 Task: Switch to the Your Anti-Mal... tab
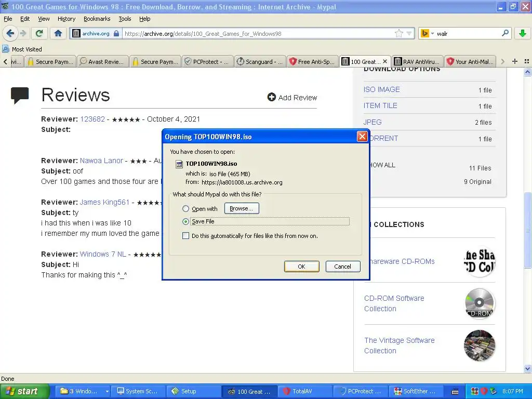click(x=470, y=61)
